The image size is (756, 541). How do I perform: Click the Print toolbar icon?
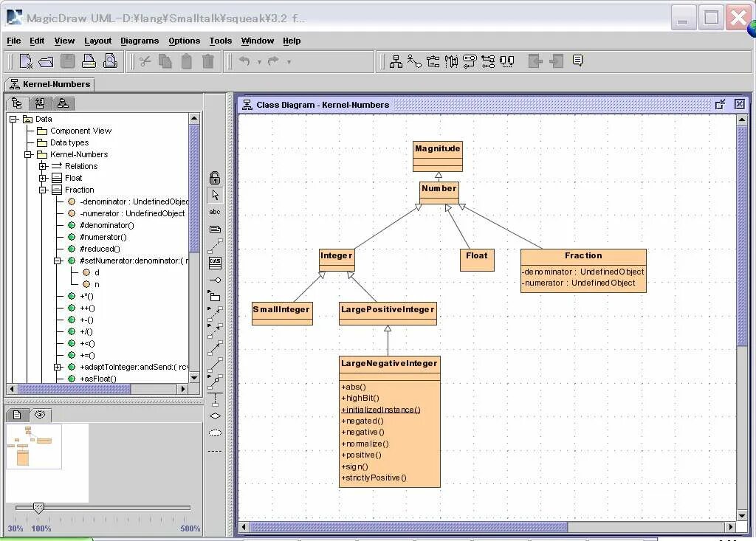[x=89, y=61]
